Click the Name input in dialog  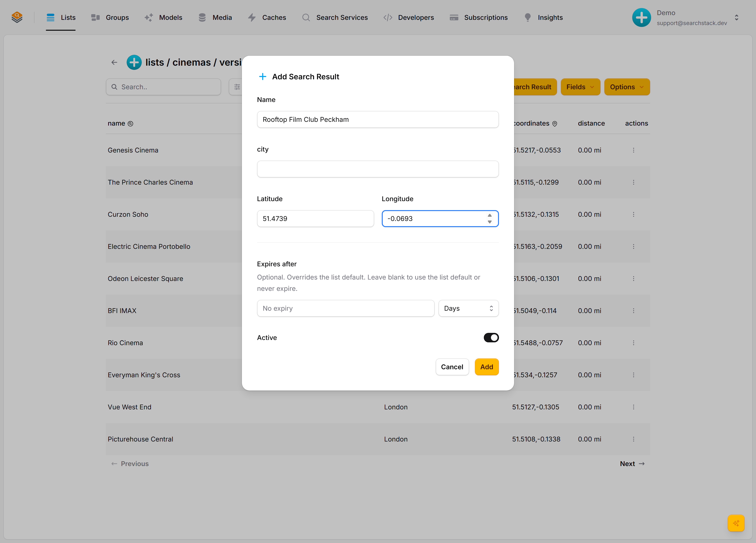point(378,120)
